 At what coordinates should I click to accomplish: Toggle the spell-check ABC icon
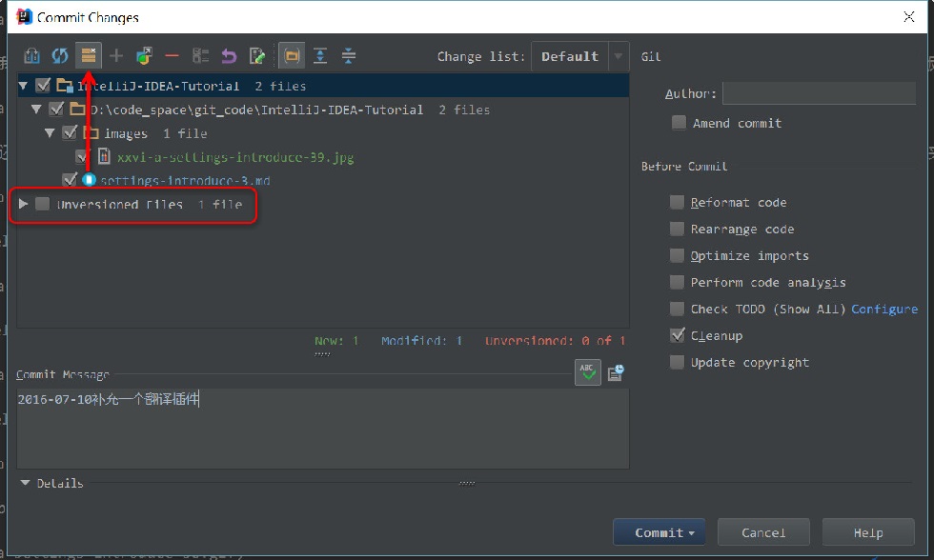click(587, 372)
